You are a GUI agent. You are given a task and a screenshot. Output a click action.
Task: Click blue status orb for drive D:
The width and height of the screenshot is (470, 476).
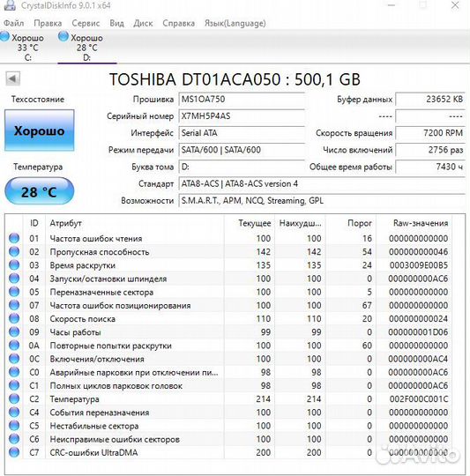click(x=63, y=36)
